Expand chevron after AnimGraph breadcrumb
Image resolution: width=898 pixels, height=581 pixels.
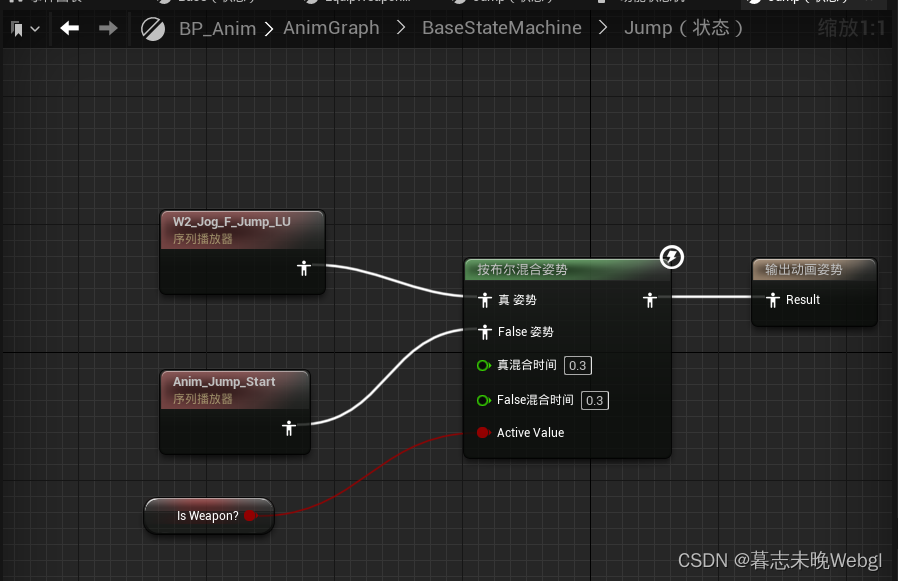point(401,28)
